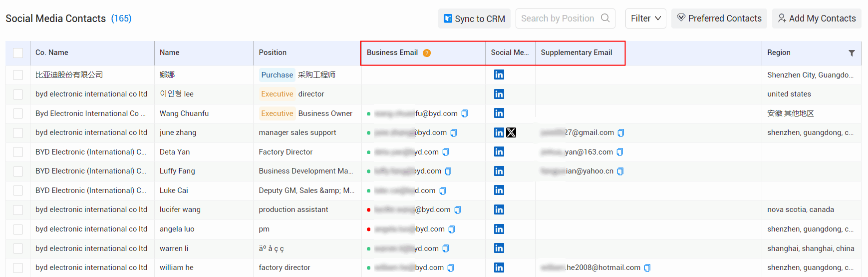Click the Co. Name column header
Screen dimensions: 868x277
(x=52, y=52)
